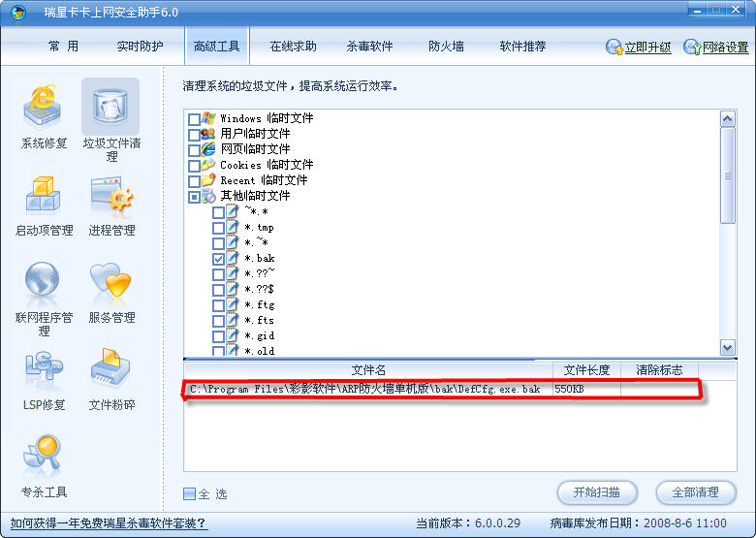Click the Recent 临时文件 folder icon
This screenshot has width=756, height=538.
208,179
